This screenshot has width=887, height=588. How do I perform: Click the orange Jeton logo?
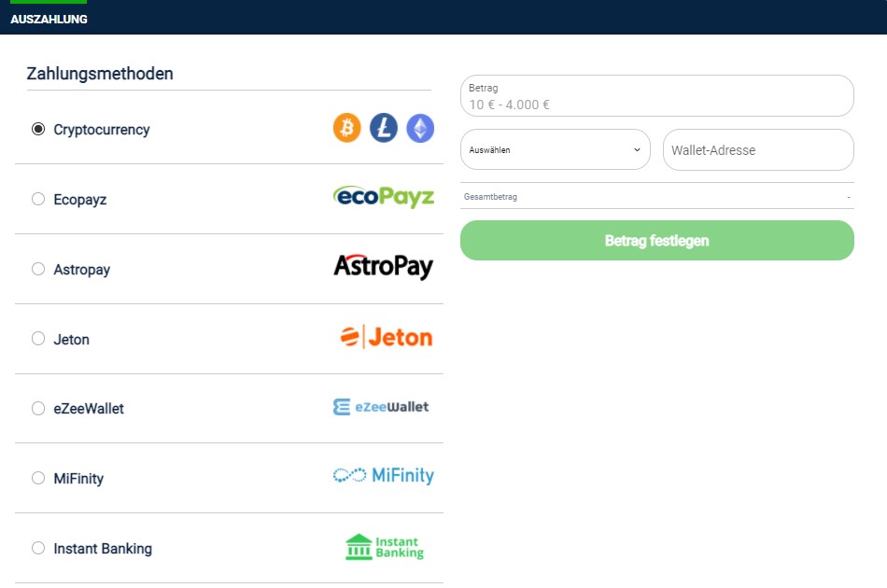click(x=387, y=337)
